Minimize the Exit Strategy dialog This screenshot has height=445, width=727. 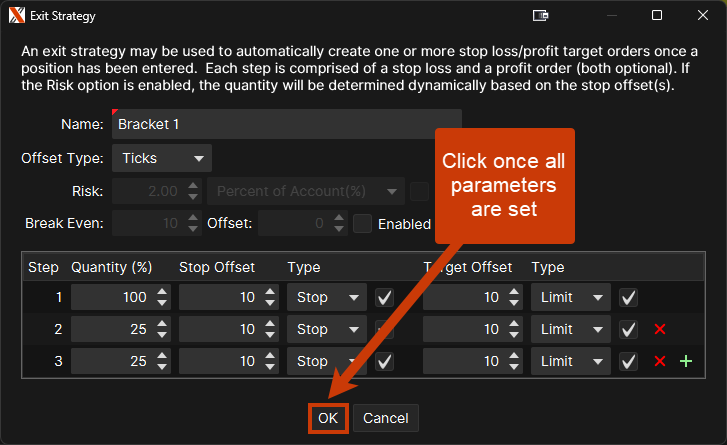(x=612, y=15)
